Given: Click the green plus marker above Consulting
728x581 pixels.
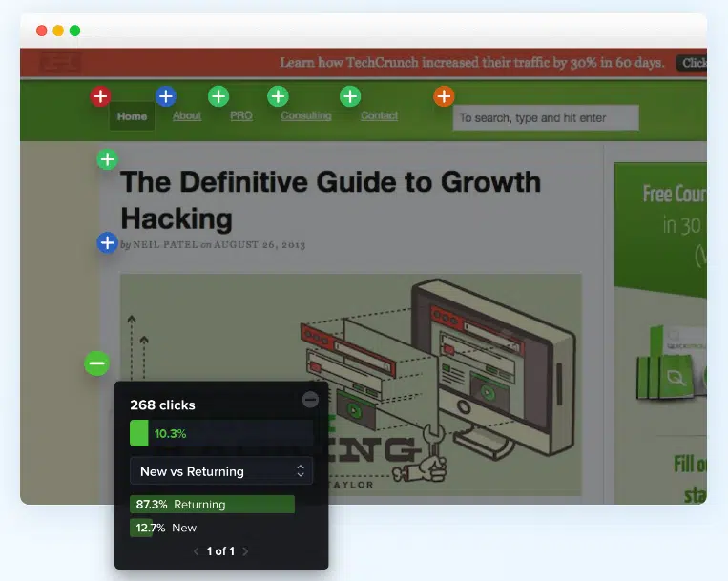Looking at the screenshot, I should [278, 96].
